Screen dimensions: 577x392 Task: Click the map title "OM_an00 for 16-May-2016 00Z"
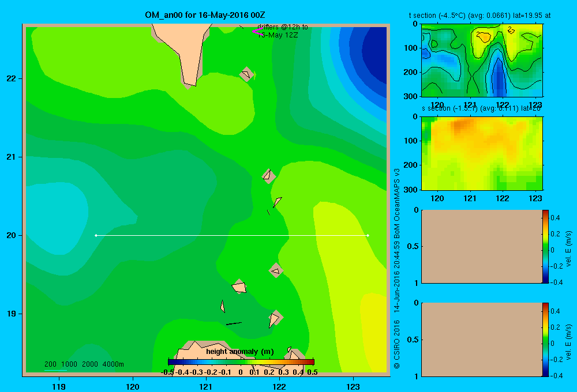coord(205,15)
